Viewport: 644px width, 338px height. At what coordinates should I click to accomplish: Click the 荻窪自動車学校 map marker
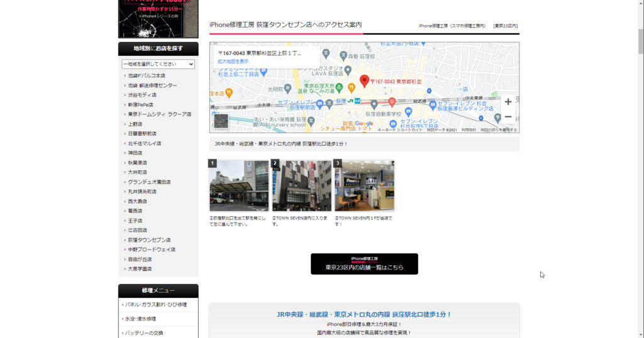click(374, 104)
